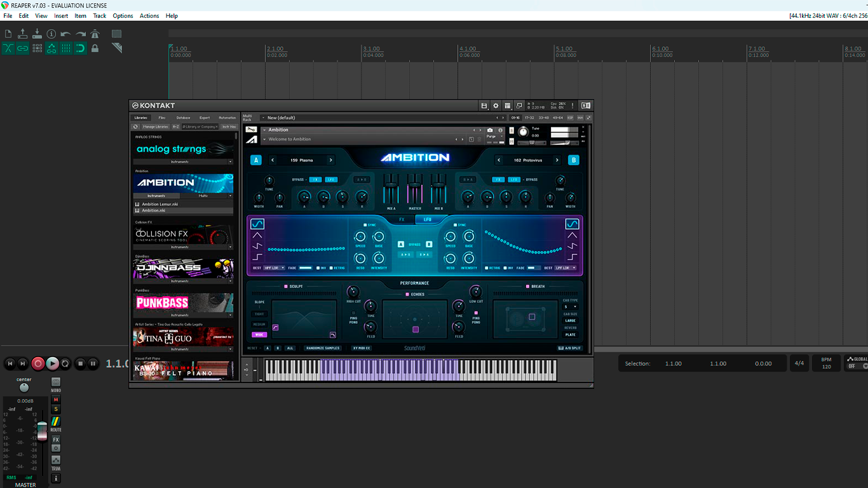Enable Sync checkbox for layer A LFO

[x=365, y=225]
